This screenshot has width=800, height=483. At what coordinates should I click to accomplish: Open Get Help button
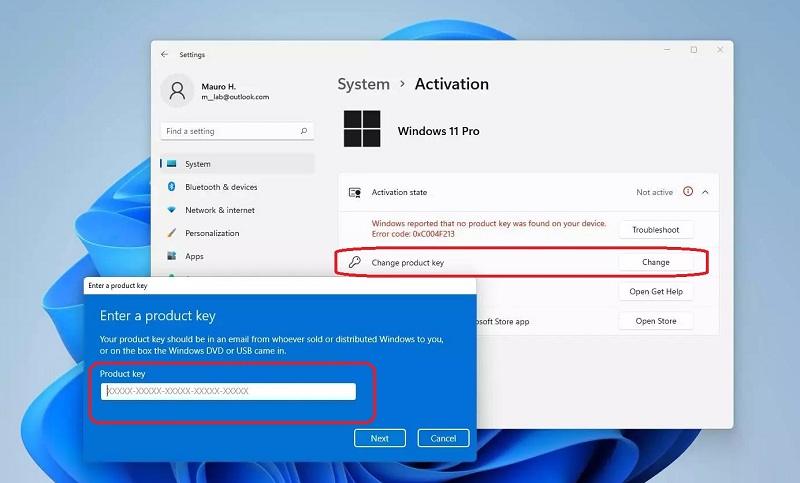point(655,292)
